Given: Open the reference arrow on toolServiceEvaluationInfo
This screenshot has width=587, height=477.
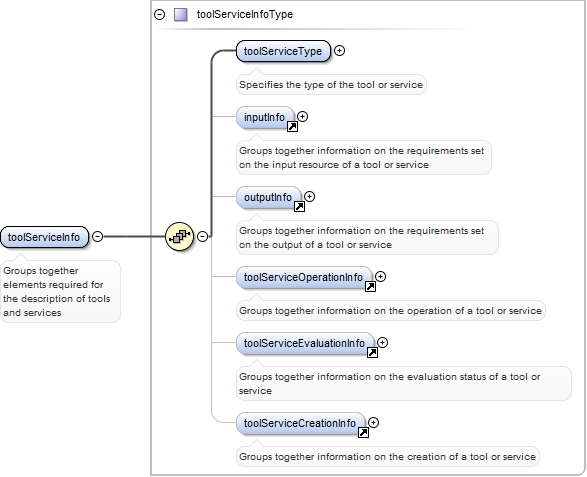Looking at the screenshot, I should pyautogui.click(x=372, y=352).
